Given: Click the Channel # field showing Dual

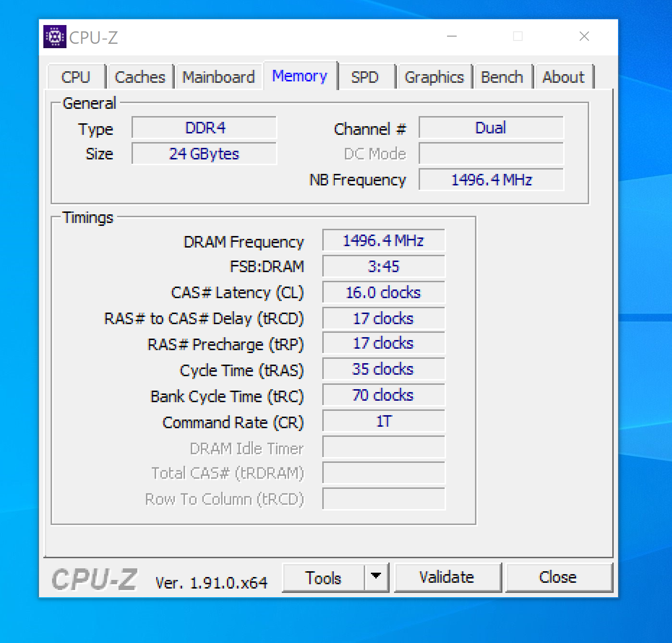Looking at the screenshot, I should (491, 128).
